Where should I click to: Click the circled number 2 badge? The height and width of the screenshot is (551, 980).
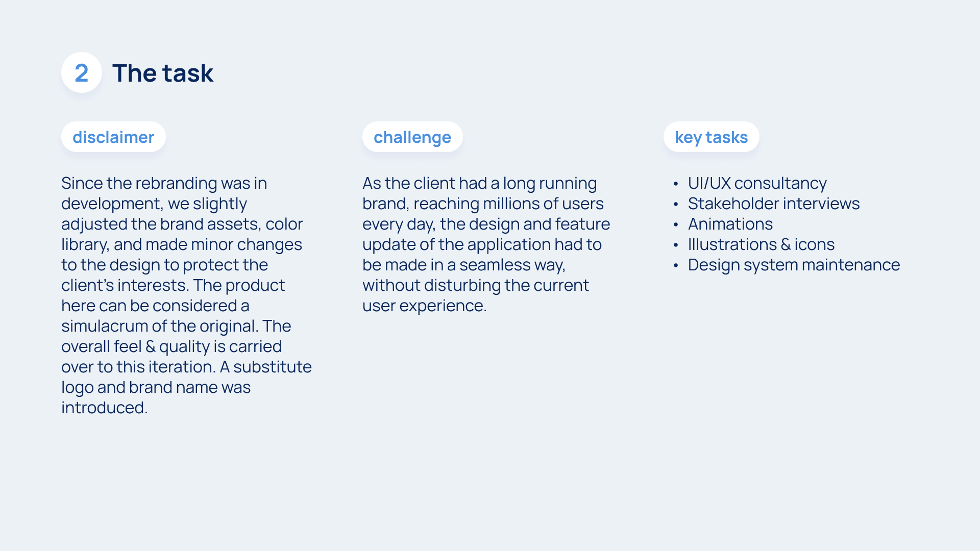click(82, 72)
